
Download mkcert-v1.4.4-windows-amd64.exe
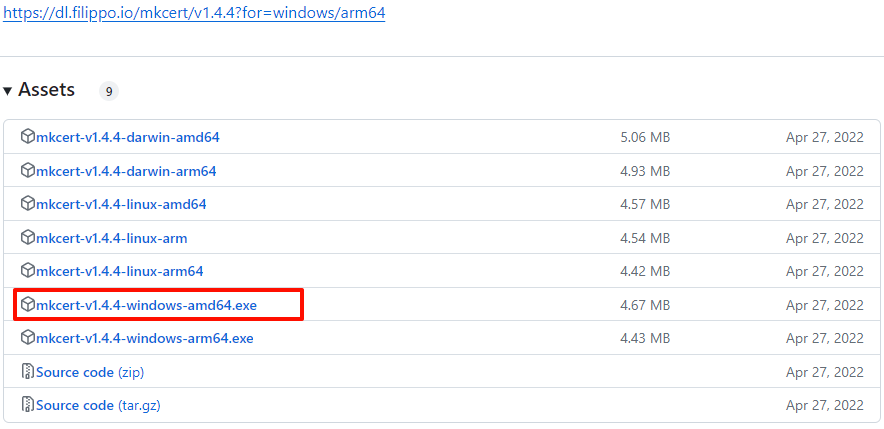tap(147, 305)
